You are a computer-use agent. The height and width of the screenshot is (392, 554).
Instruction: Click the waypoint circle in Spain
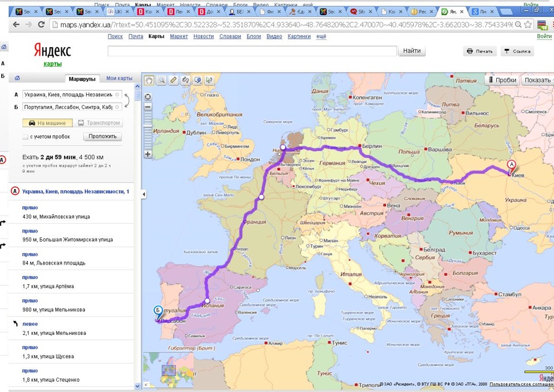click(x=207, y=301)
